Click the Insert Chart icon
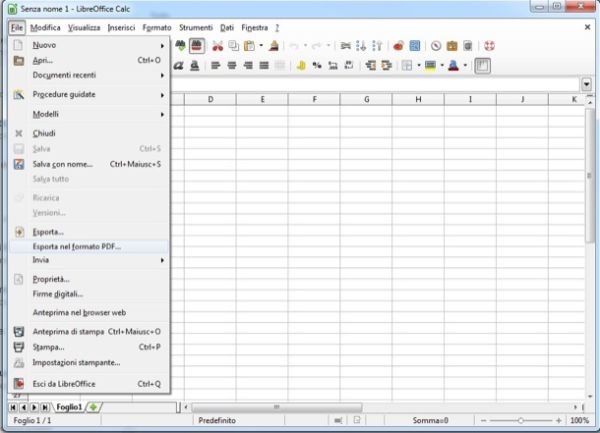Screen dimensions: 600x433 click(398, 46)
